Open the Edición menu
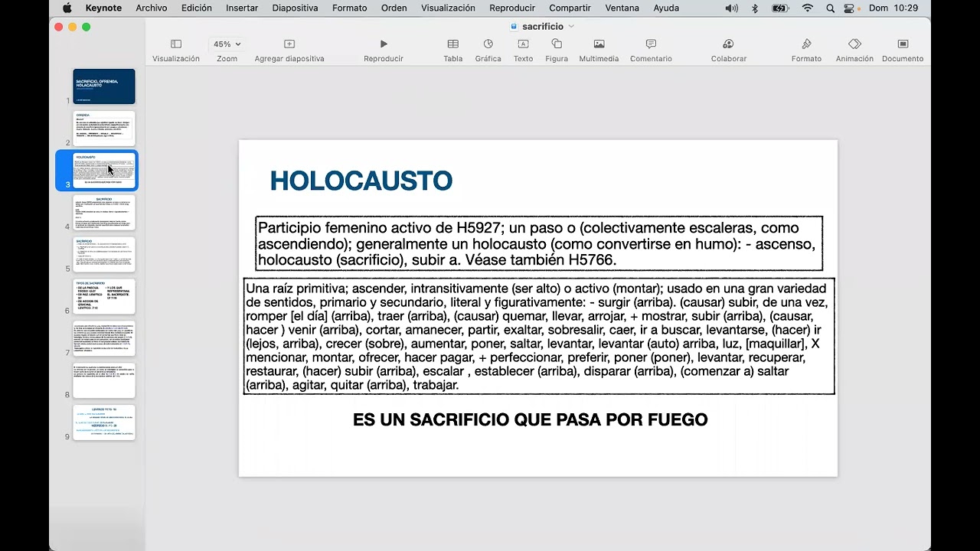This screenshot has width=980, height=551. click(x=197, y=8)
